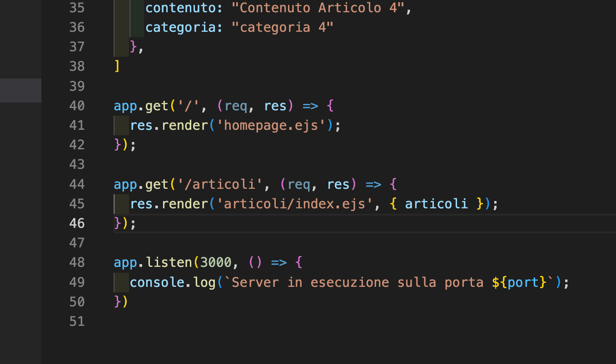Screen dimensions: 616x364
Task: Click the articoli variable inside braces on line 45
Action: pos(436,204)
